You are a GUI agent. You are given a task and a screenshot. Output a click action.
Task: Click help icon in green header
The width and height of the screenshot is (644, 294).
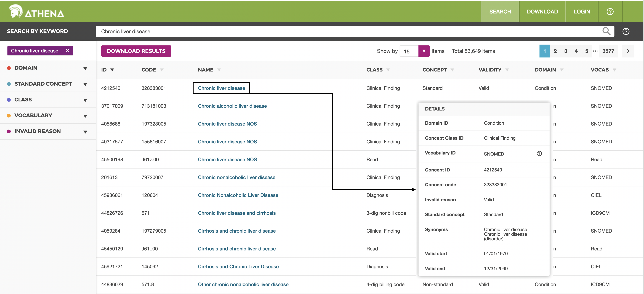click(x=610, y=11)
